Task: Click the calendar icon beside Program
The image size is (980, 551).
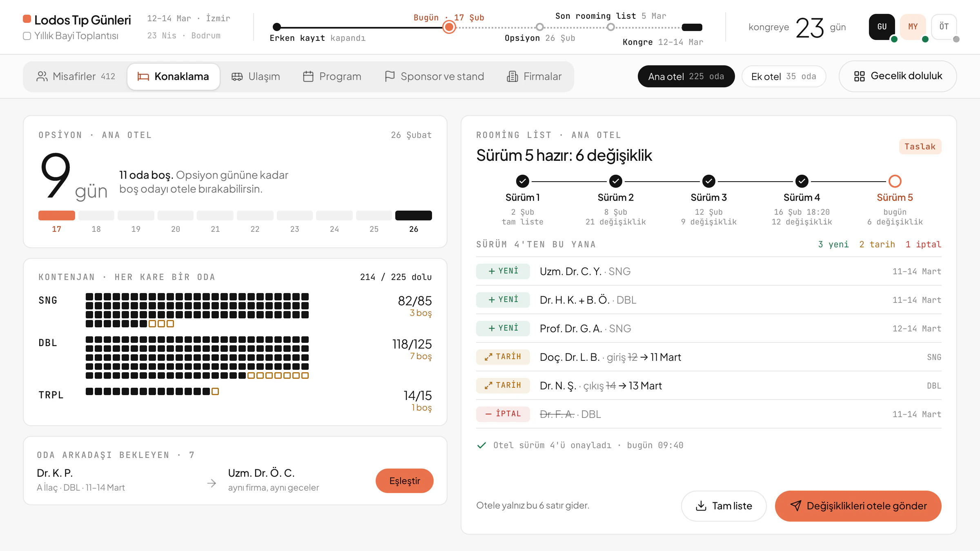Action: 308,76
